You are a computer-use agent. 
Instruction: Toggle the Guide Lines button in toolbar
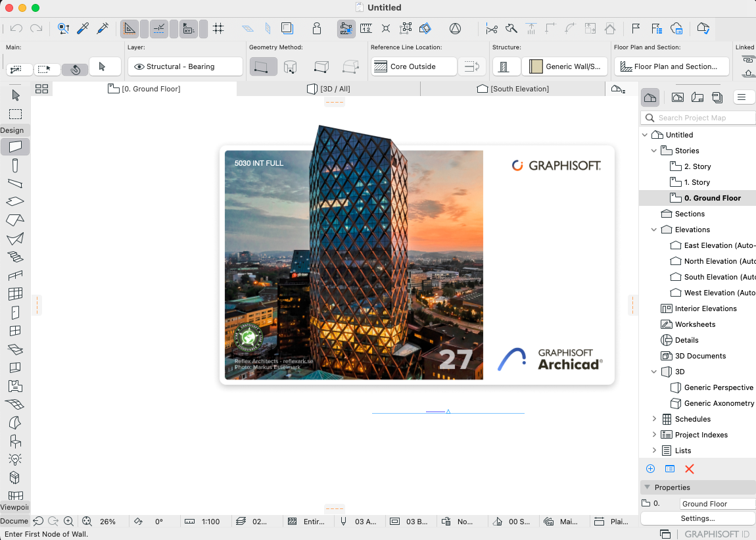point(159,28)
